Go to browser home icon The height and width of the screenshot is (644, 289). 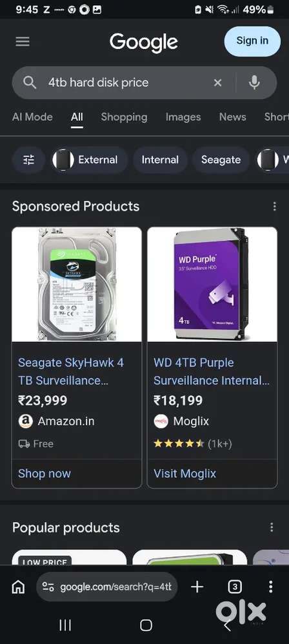pos(18,587)
